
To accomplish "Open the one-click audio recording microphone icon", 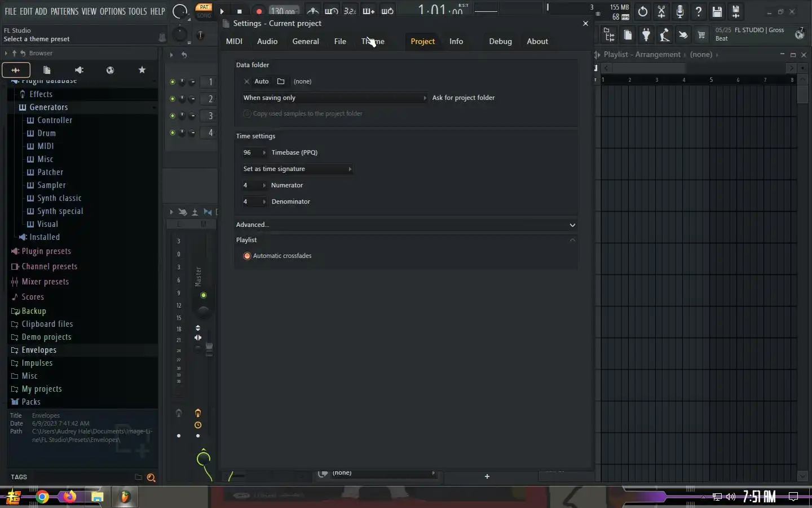I will 680,11.
